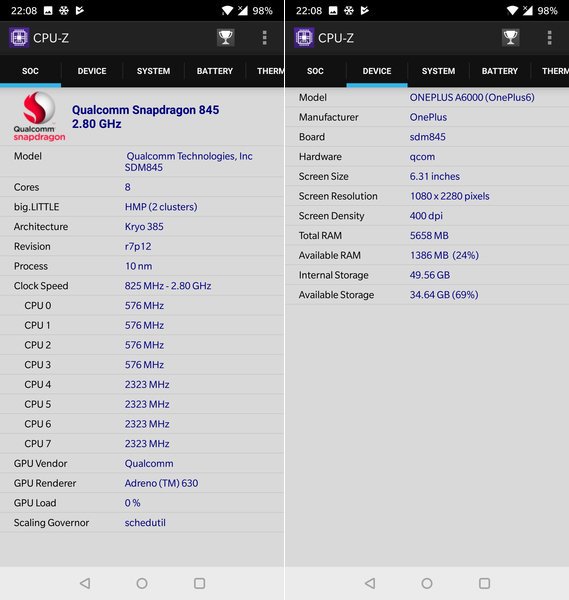
Task: Tap CPU-Z app logo on right screen
Action: click(x=304, y=38)
